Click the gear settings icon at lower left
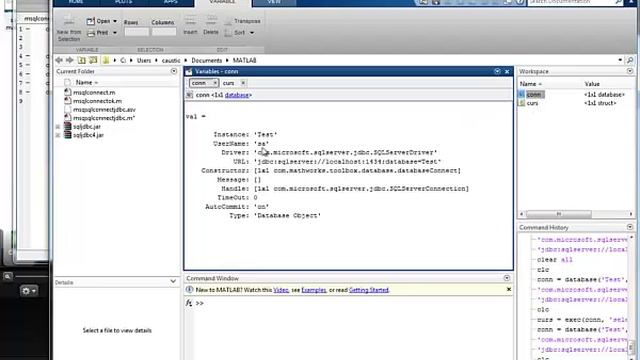 (x=29, y=291)
